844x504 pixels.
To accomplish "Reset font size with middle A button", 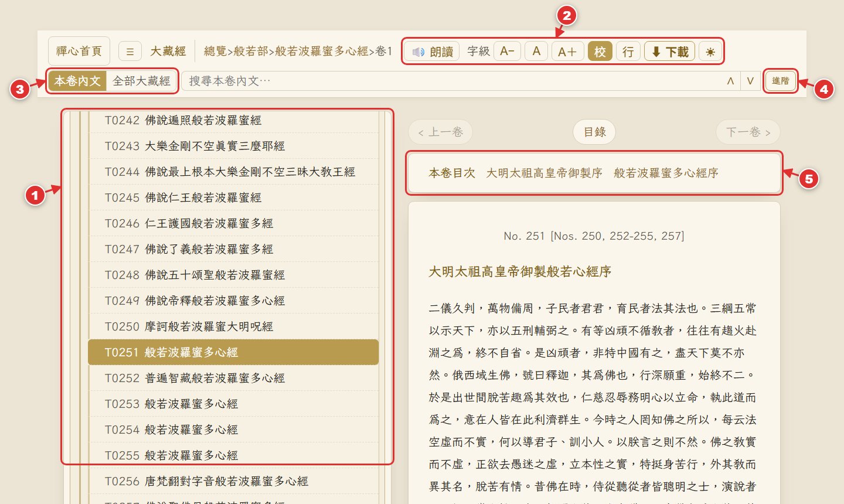I will (x=536, y=52).
